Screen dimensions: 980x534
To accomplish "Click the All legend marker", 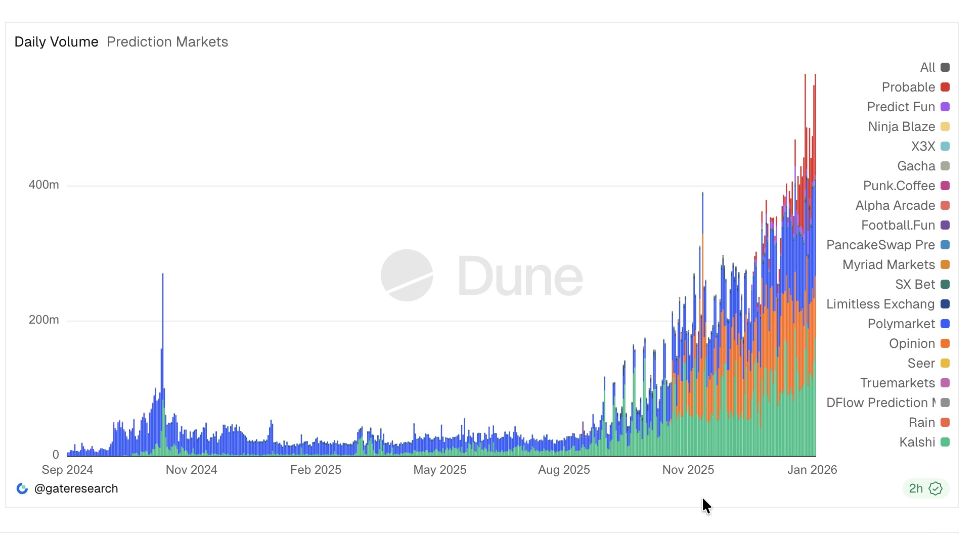I will click(x=945, y=67).
